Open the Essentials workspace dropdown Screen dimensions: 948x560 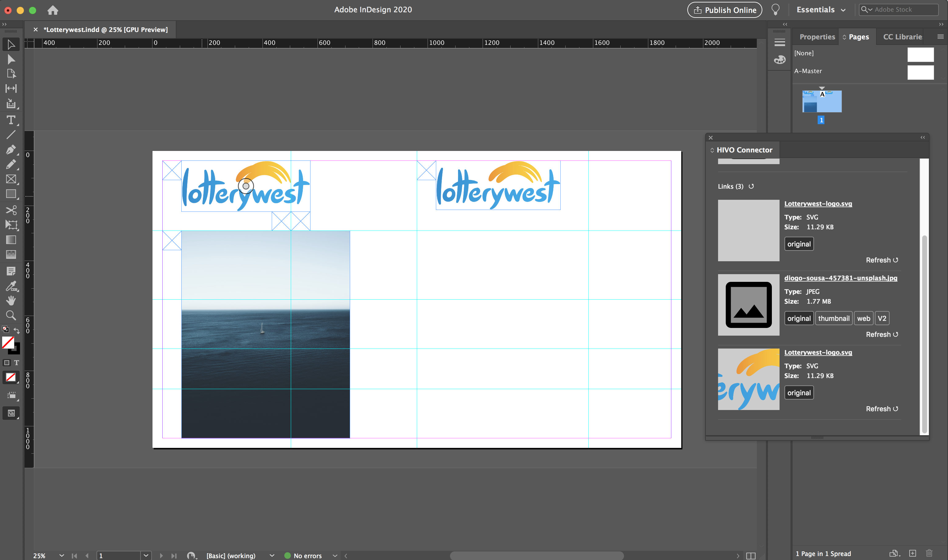pyautogui.click(x=820, y=10)
